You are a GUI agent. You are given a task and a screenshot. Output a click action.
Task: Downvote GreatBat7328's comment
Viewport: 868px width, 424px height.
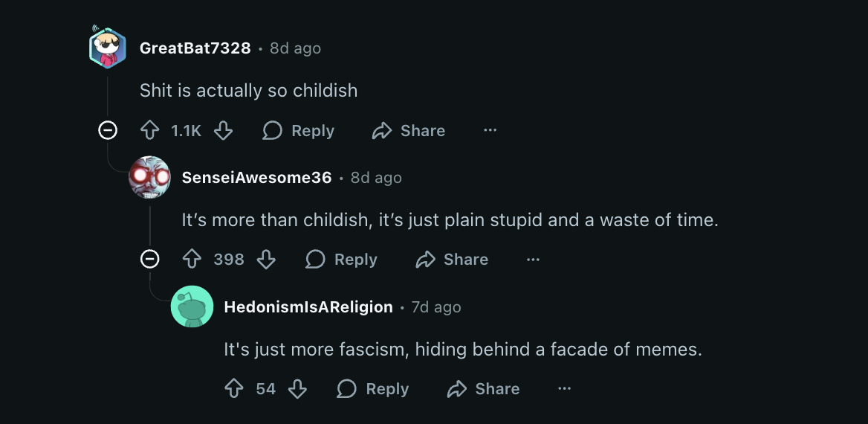click(223, 131)
